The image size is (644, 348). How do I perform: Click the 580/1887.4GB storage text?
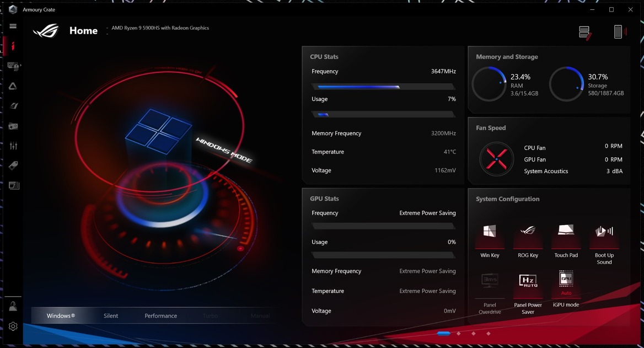click(x=606, y=93)
